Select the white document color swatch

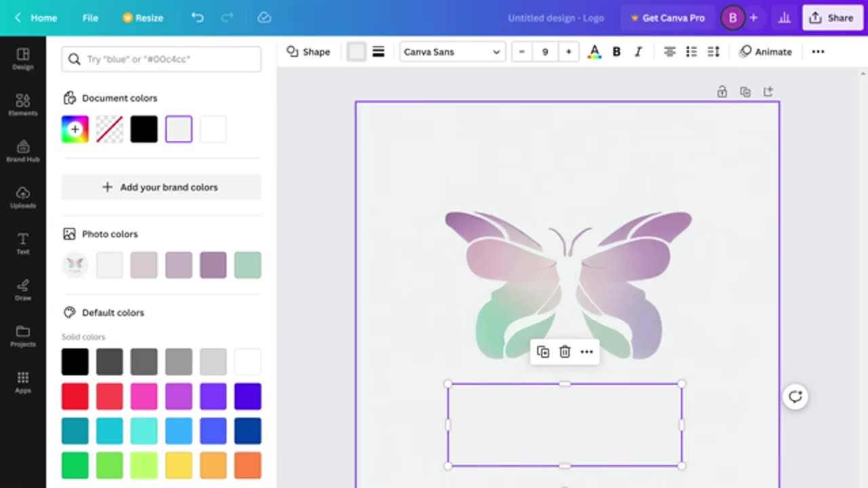[x=213, y=129]
